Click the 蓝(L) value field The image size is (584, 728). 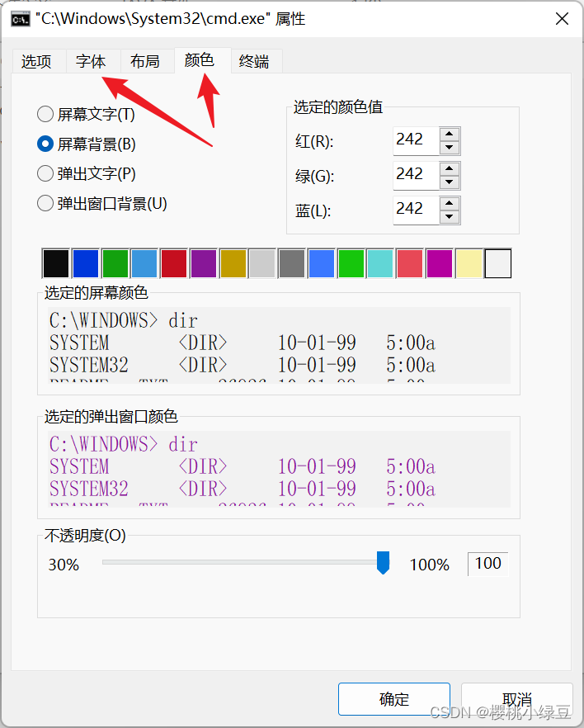[x=416, y=210]
